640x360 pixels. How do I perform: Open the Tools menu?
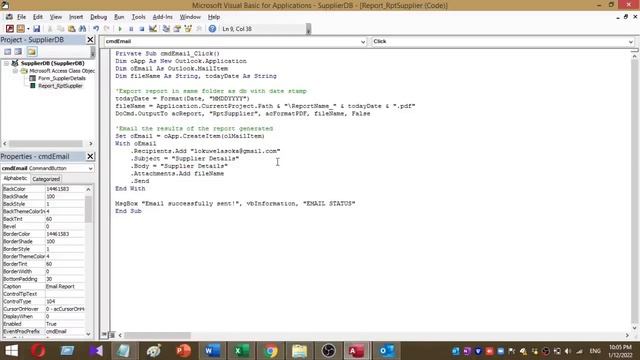[138, 17]
